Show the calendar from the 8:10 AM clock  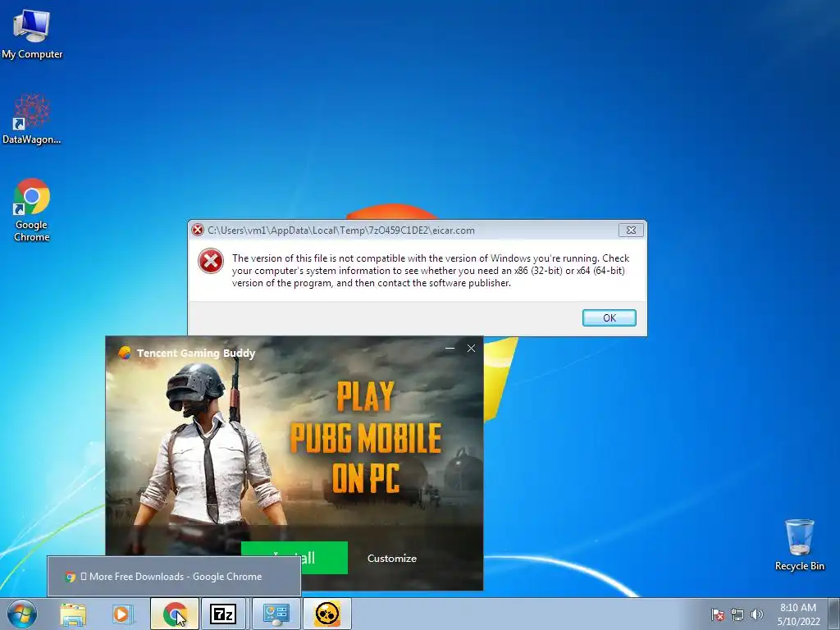[x=798, y=614]
